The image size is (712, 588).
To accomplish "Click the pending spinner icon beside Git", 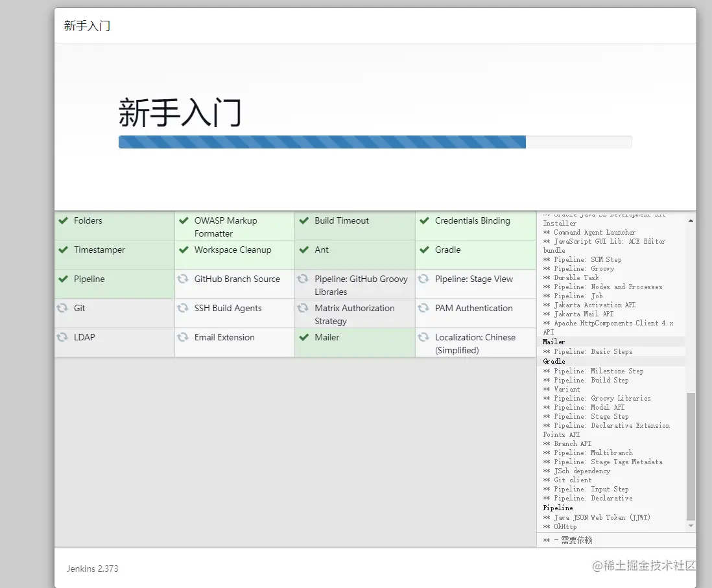I will 62,308.
